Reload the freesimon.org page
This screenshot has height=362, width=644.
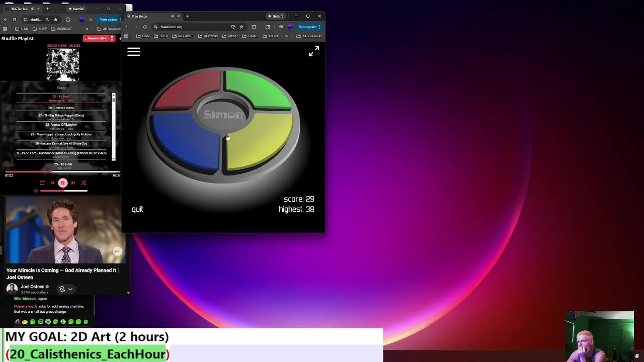click(x=145, y=27)
